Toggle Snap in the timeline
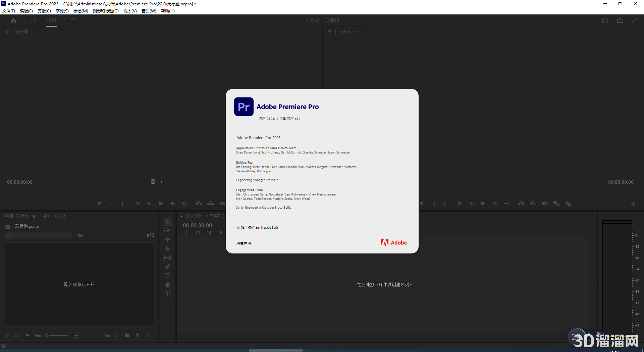 [x=198, y=232]
